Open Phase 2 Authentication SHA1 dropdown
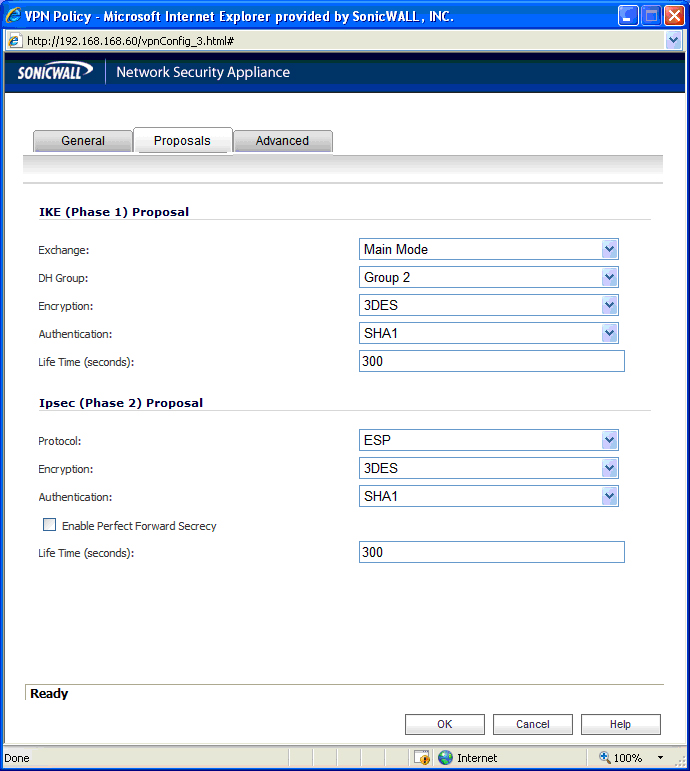Viewport: 690px width, 771px height. click(x=488, y=496)
